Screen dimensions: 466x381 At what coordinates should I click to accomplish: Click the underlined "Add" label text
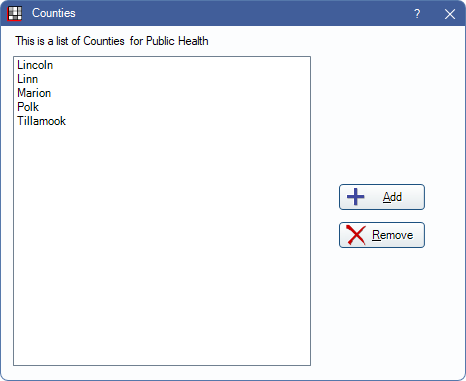click(x=392, y=197)
